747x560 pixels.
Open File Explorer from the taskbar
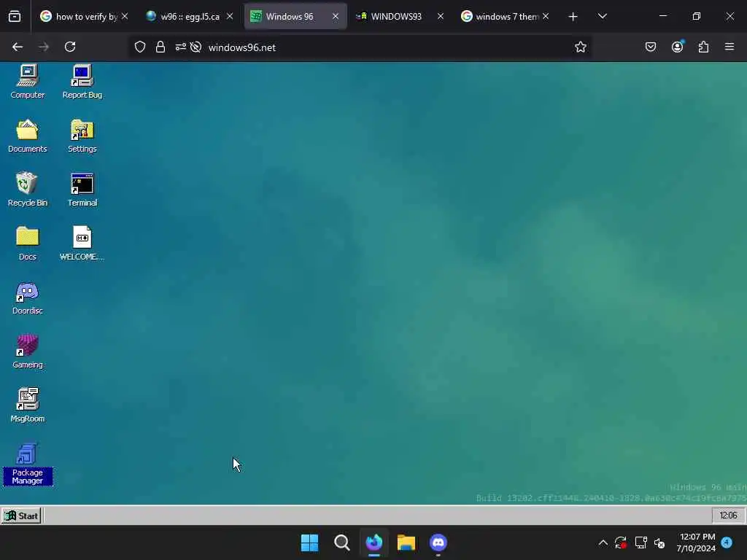[406, 542]
